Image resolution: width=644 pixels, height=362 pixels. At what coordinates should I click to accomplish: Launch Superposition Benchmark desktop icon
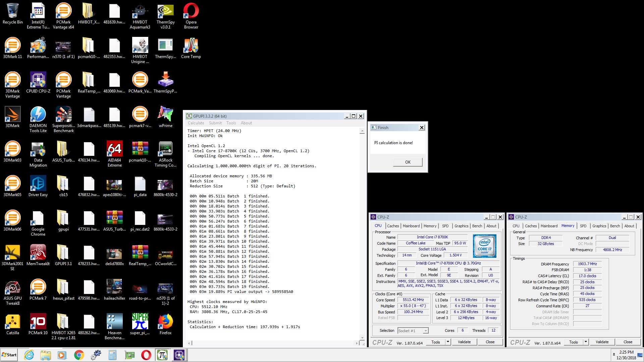click(63, 119)
